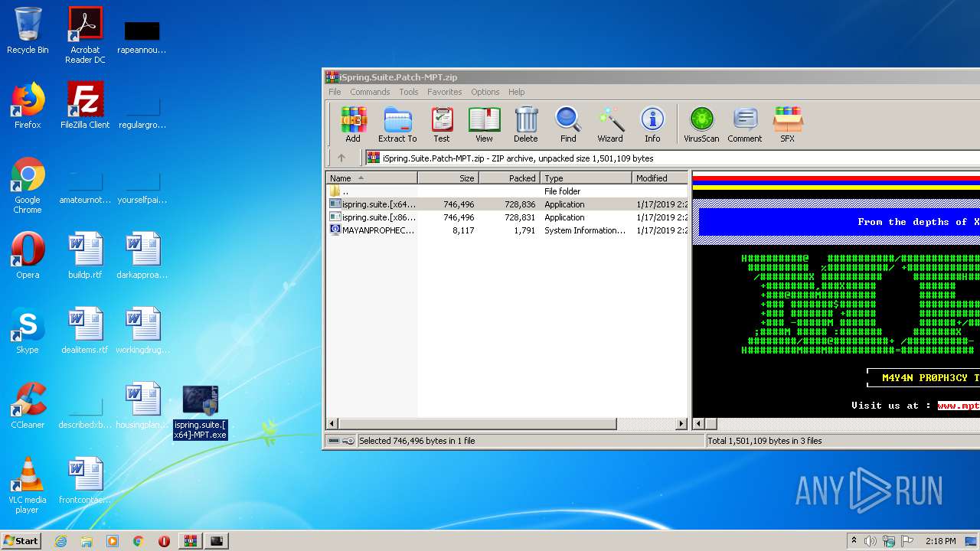The height and width of the screenshot is (551, 980).
Task: Go up one folder level arrow
Action: pyautogui.click(x=341, y=158)
